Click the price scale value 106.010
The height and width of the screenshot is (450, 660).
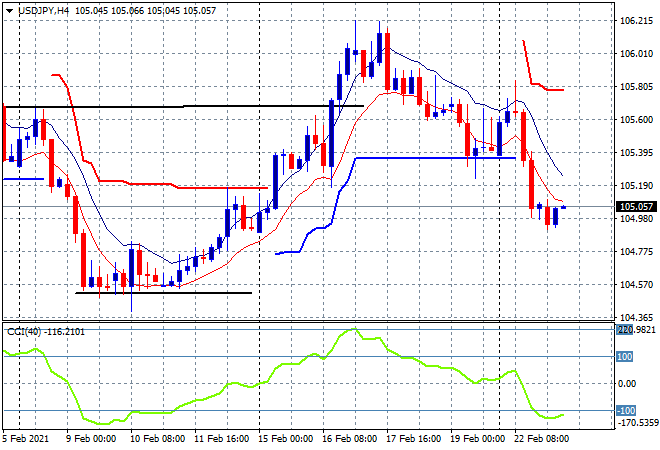636,53
